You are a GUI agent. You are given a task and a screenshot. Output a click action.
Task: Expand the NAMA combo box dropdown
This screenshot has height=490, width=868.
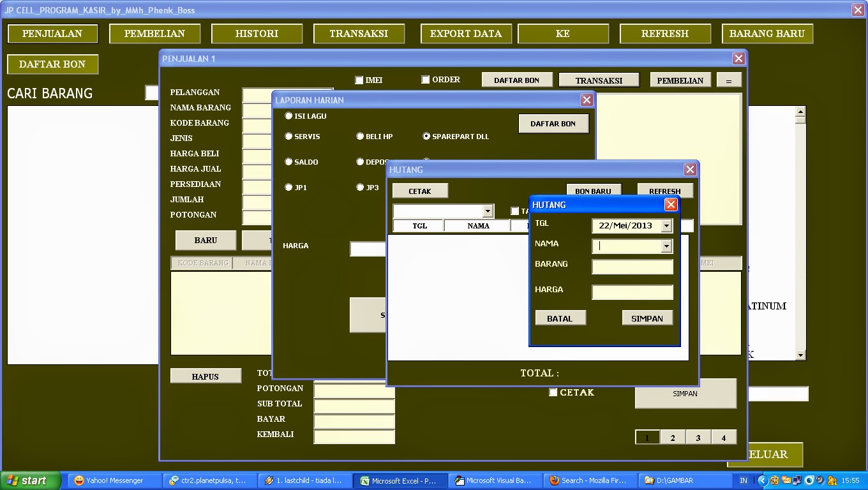[x=666, y=246]
